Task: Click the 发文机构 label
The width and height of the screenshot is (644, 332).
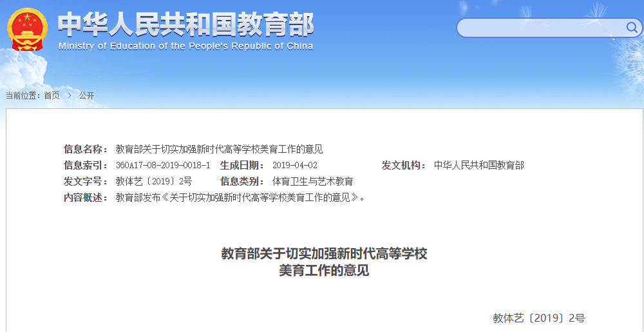Action: tap(404, 166)
